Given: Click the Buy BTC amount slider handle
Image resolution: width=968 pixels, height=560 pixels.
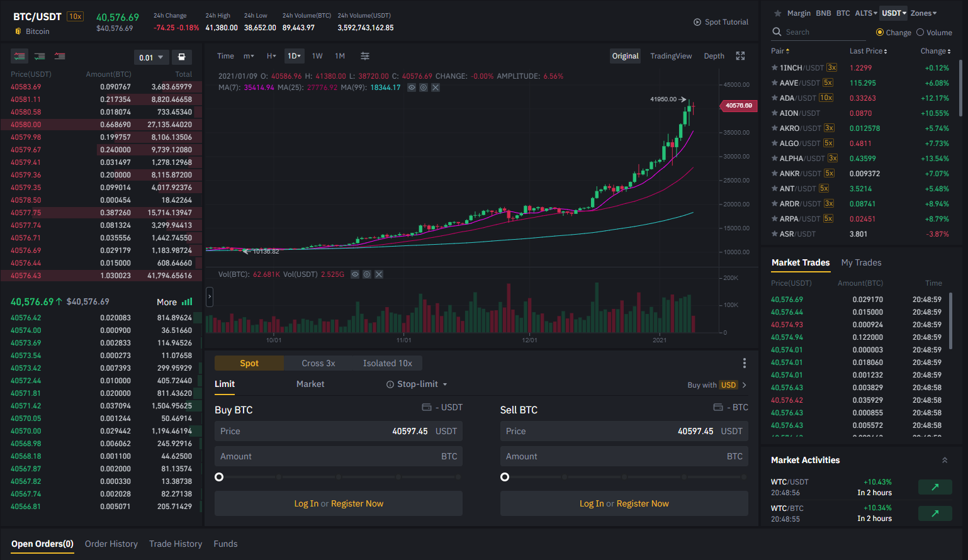Looking at the screenshot, I should coord(219,477).
